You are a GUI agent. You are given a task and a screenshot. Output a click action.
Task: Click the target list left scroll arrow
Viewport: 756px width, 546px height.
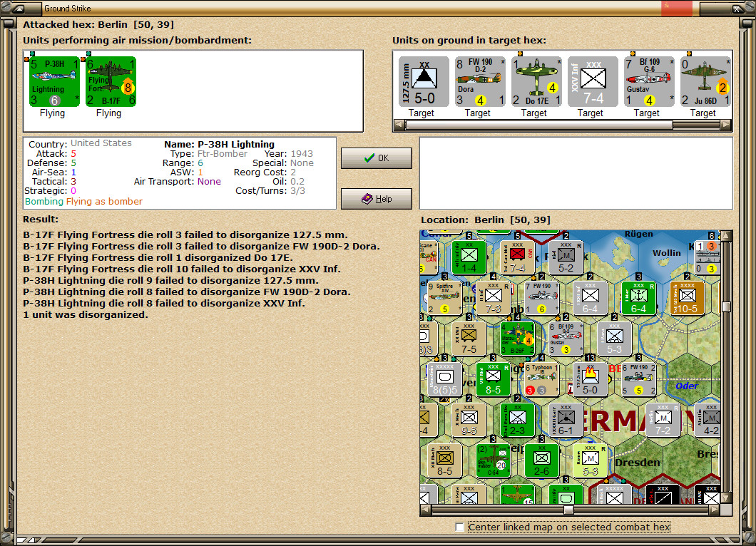coord(399,125)
